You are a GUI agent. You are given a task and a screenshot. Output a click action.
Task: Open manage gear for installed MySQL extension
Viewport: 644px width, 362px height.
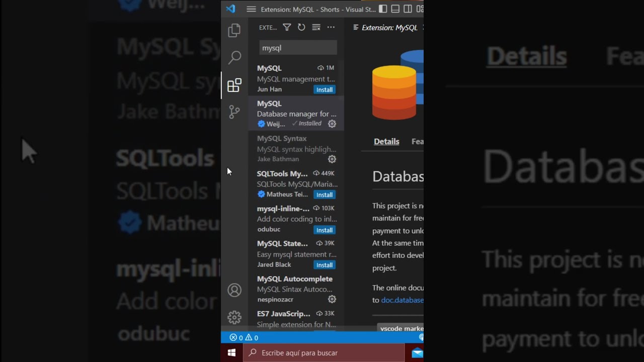click(x=332, y=124)
